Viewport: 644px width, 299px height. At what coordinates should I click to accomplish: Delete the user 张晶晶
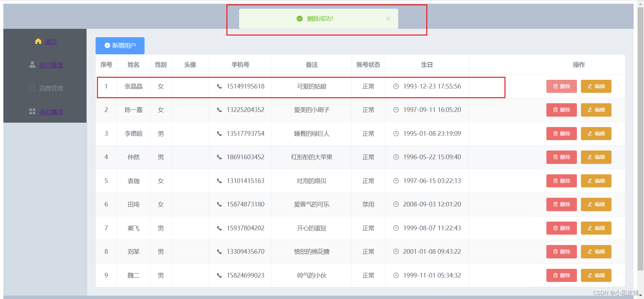[x=561, y=86]
